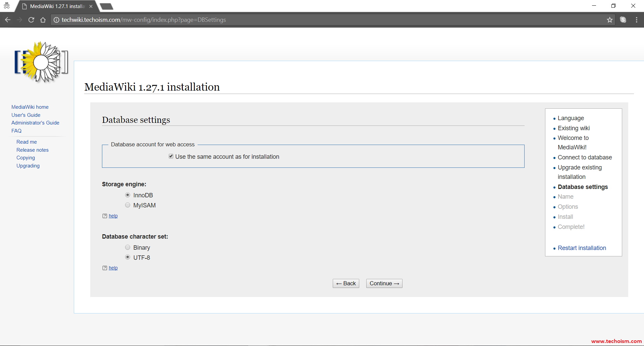Screen dimensions: 644x346
Task: Click the MediaWiki sunflower logo
Action: coord(41,62)
